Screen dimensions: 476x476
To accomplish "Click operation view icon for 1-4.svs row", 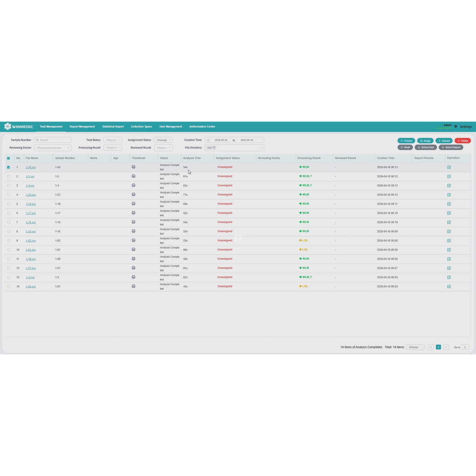I will click(449, 186).
